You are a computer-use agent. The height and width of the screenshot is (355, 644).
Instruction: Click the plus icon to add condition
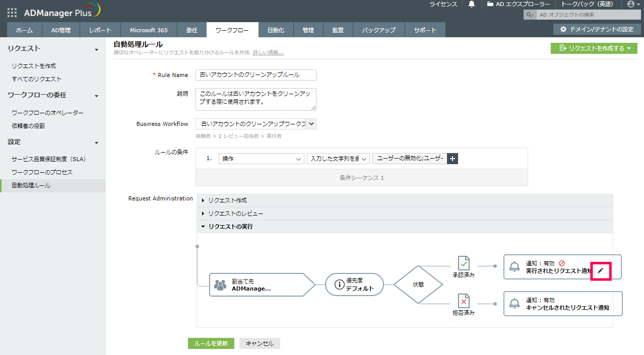[453, 159]
